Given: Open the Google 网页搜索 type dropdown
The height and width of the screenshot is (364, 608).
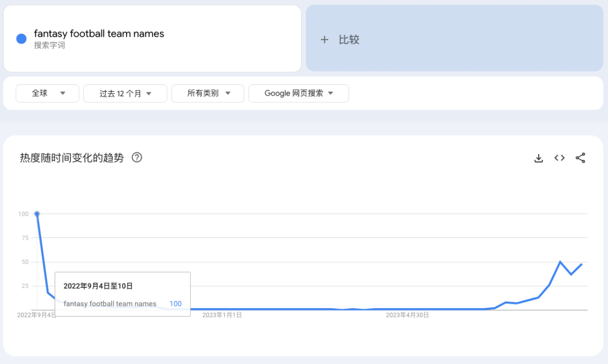Looking at the screenshot, I should 298,93.
